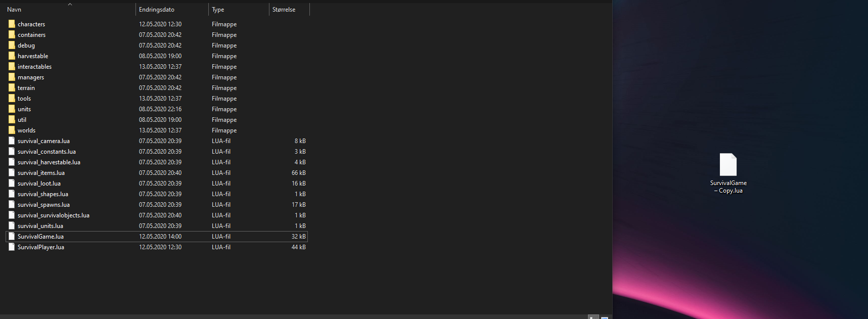
Task: Click the SurvivalPlayer.lua file name
Action: point(41,247)
